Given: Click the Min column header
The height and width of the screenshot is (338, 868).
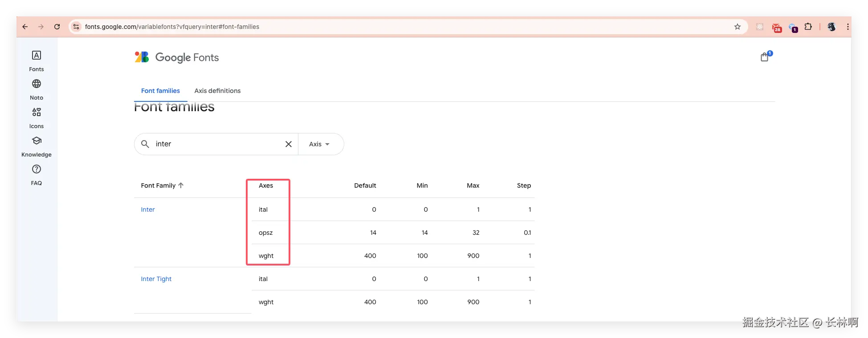Looking at the screenshot, I should coord(422,185).
